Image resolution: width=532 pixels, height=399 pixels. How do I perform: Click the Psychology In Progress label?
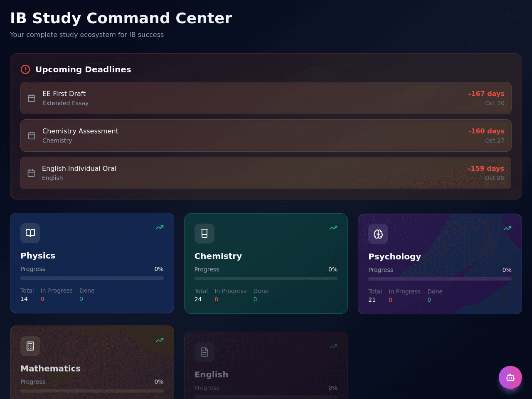tap(404, 291)
